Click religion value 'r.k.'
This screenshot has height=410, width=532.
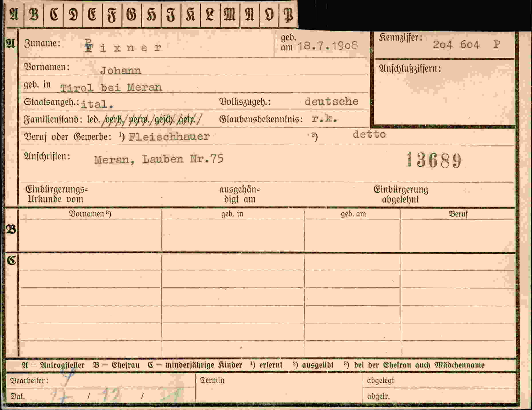(x=325, y=119)
